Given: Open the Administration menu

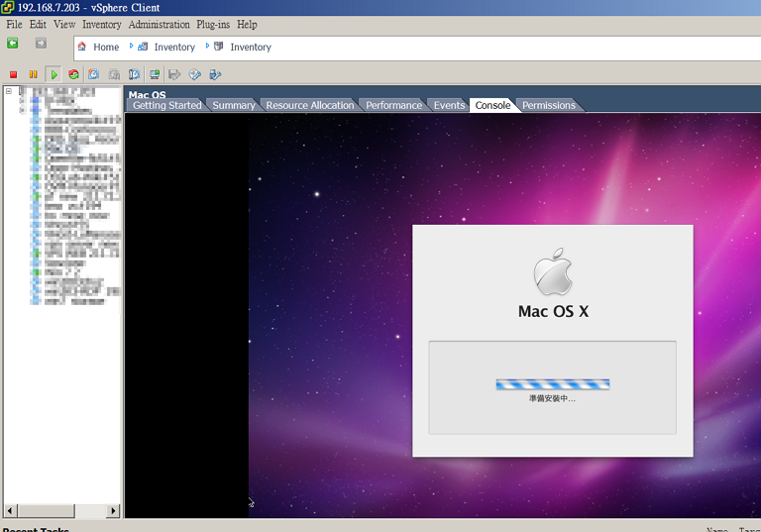Looking at the screenshot, I should pyautogui.click(x=159, y=24).
